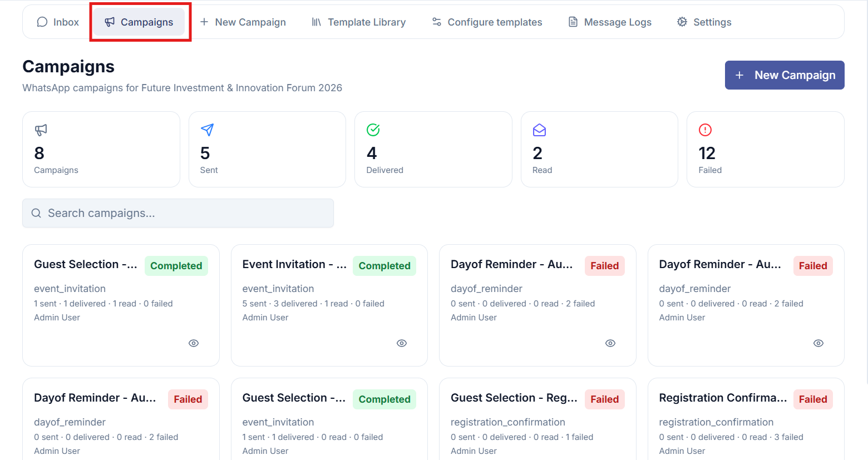Click the megaphone icon in the Campaigns stat card

[41, 130]
